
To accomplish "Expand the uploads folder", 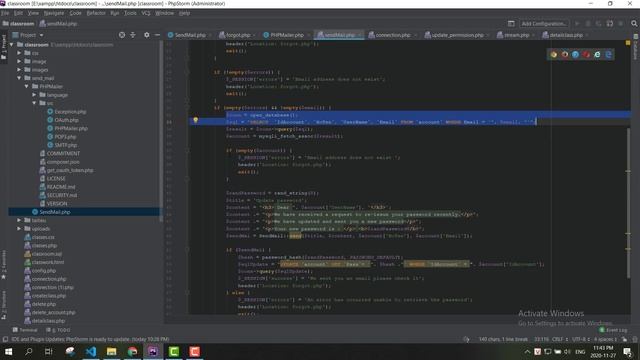I will click(19, 229).
